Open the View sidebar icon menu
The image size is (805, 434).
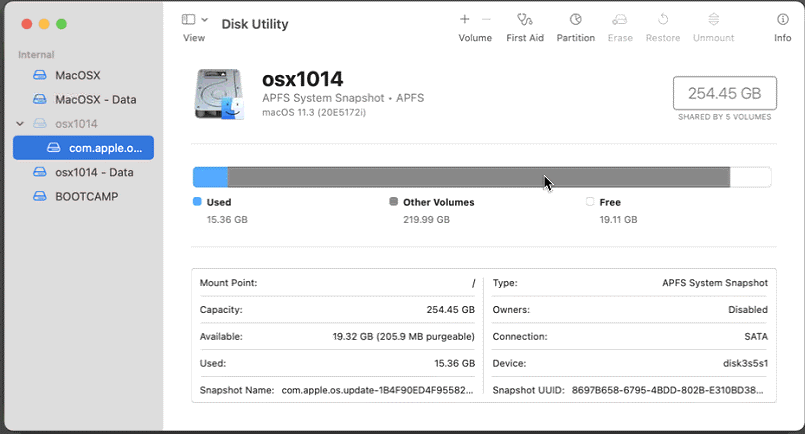pyautogui.click(x=188, y=20)
